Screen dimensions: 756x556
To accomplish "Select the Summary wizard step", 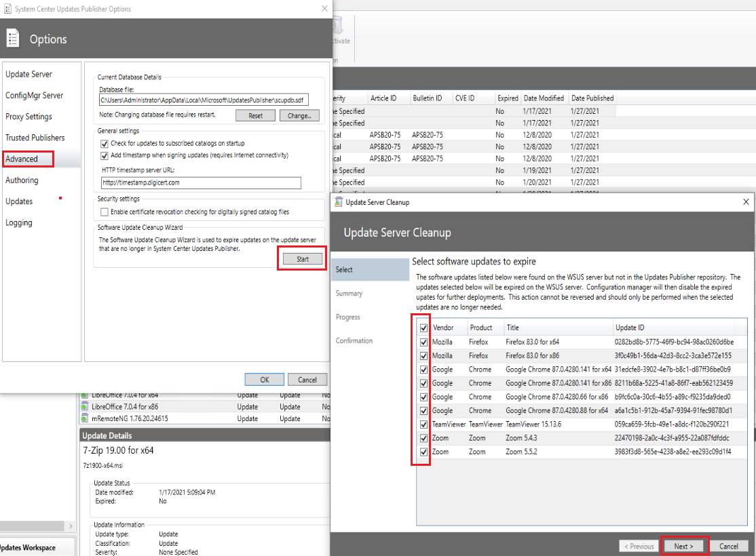I will [349, 294].
